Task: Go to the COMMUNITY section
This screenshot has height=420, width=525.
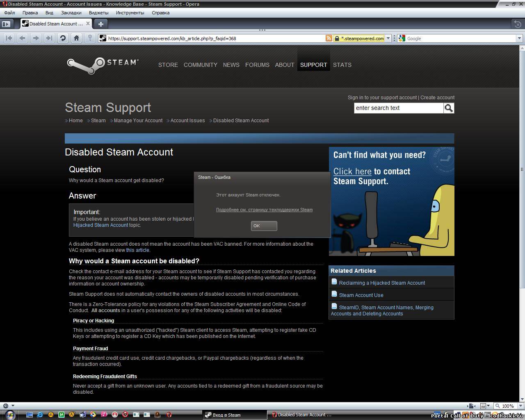Action: (x=201, y=65)
